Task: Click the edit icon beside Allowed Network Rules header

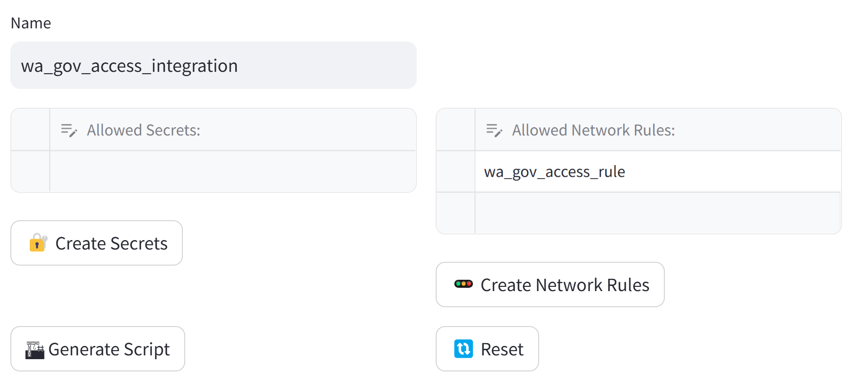Action: click(494, 130)
